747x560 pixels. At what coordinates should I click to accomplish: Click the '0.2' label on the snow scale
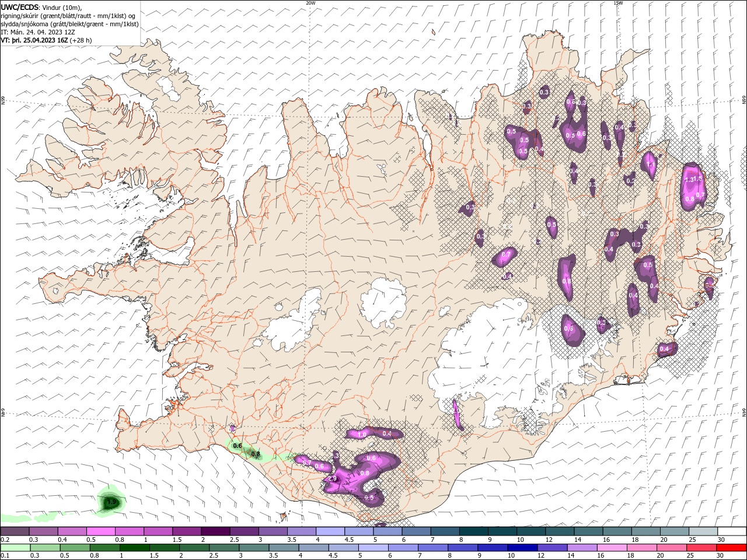click(x=5, y=540)
